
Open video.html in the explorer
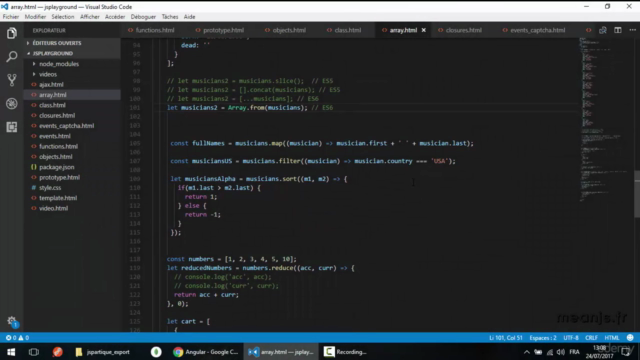pyautogui.click(x=53, y=208)
